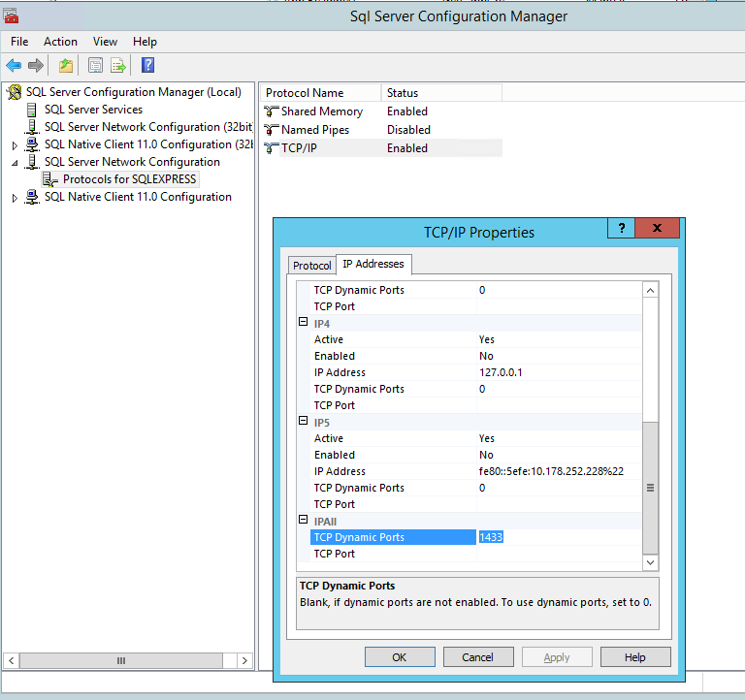Collapse the IPAll section
This screenshot has width=745, height=700.
[303, 519]
